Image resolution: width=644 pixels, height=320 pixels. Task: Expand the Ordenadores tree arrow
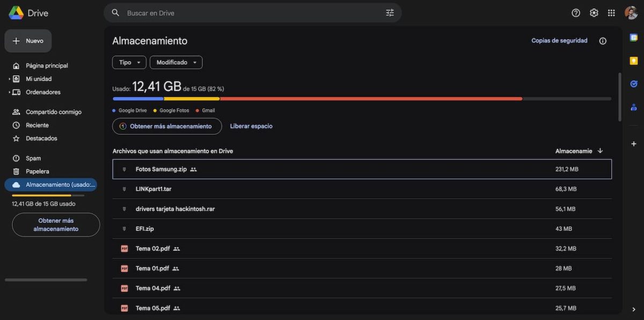point(9,92)
